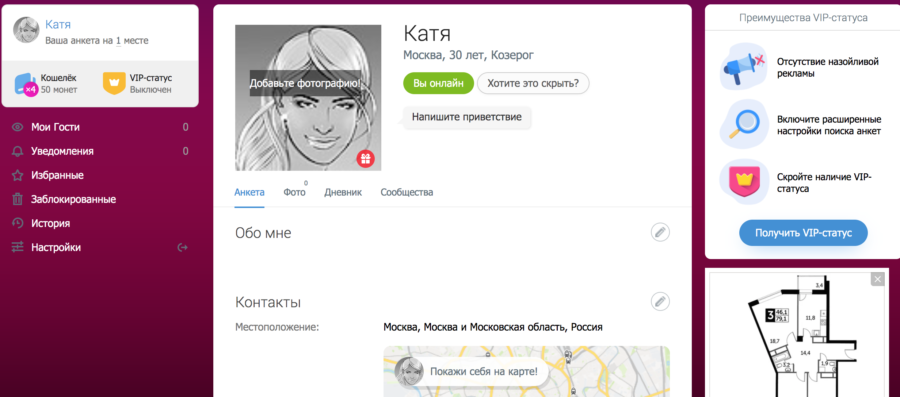Click the magnifier extended search icon
Viewport: 900px width, 397px height.
click(744, 124)
